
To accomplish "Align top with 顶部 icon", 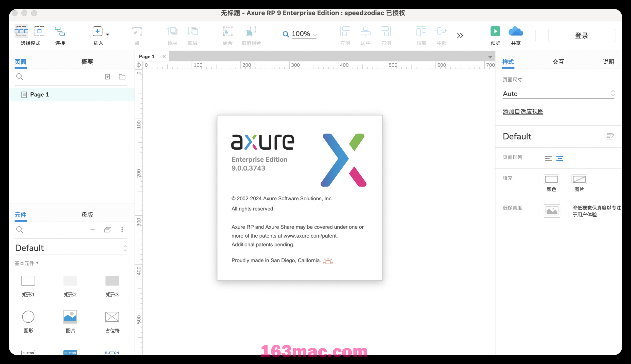I will tap(421, 31).
